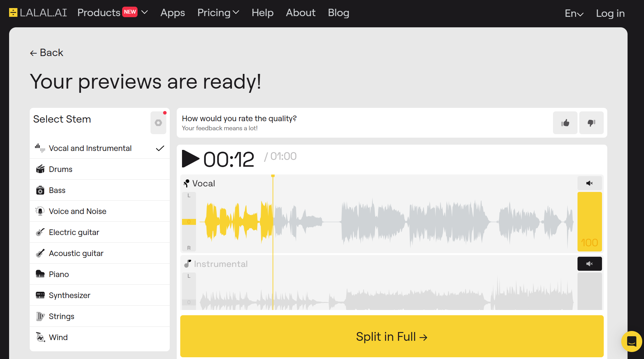
Task: Open the Products dropdown menu
Action: tap(99, 13)
